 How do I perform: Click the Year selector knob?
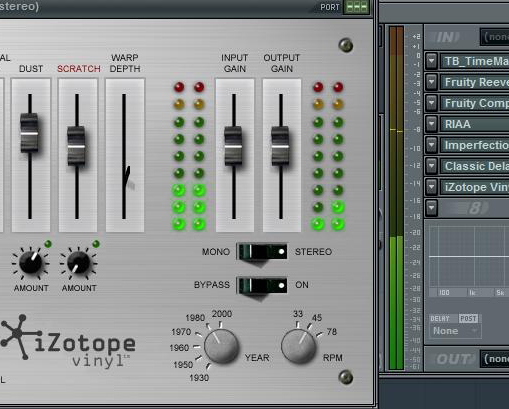(x=221, y=346)
